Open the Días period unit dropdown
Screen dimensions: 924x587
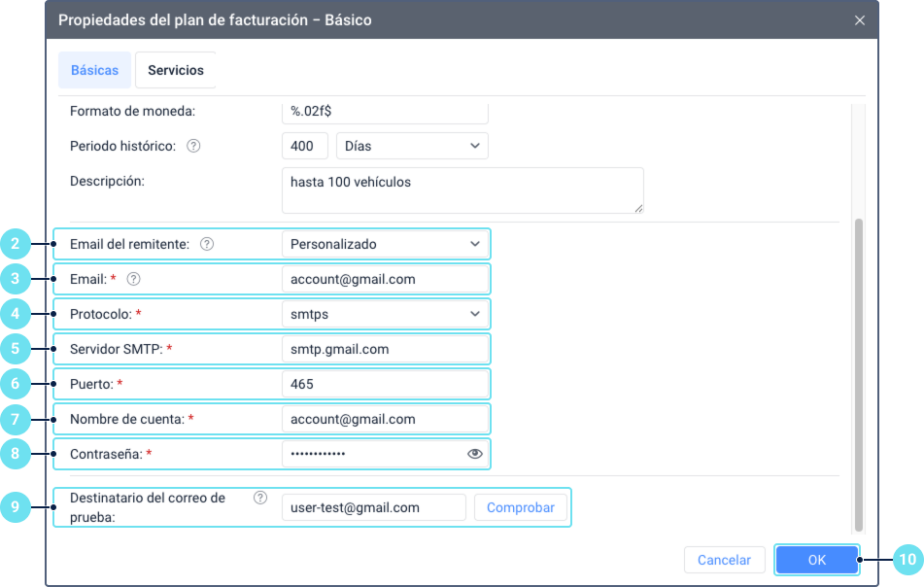coord(412,146)
